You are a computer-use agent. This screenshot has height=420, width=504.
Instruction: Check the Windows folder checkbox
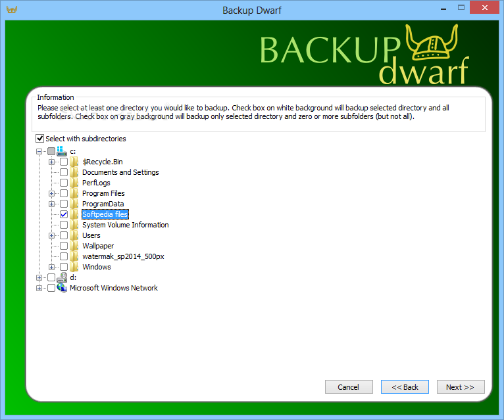[64, 267]
